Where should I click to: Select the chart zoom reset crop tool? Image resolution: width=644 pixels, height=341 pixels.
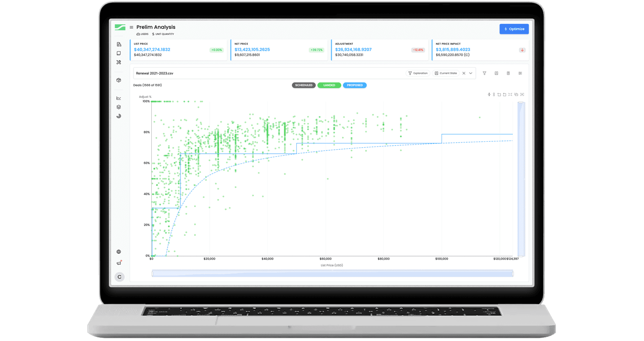tap(504, 94)
